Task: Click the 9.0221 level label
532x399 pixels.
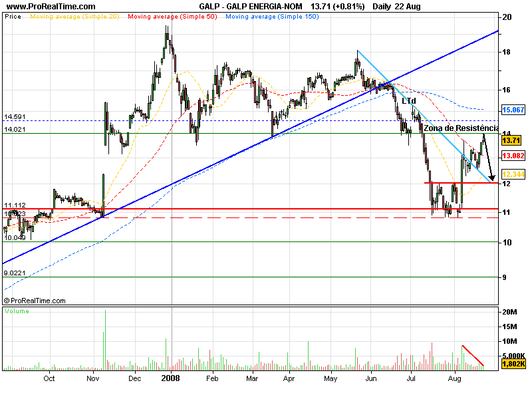Action: [x=15, y=273]
